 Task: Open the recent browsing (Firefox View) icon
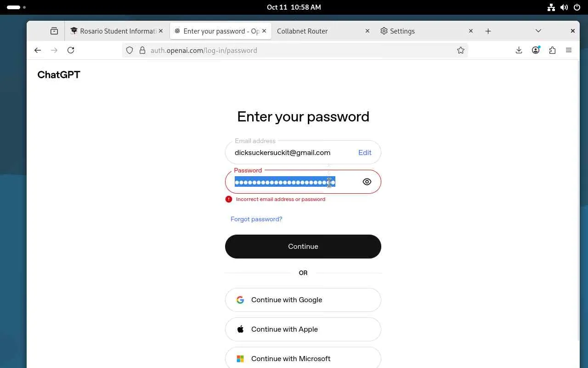pos(54,31)
